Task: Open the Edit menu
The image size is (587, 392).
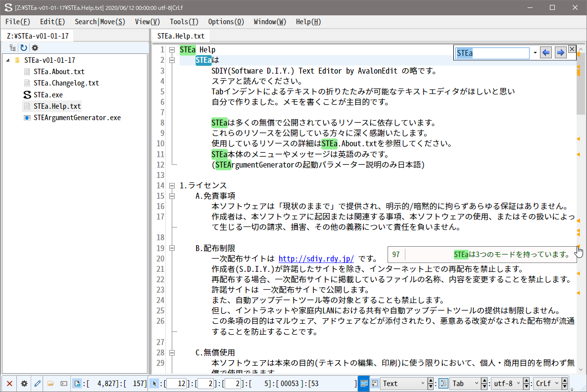Action: [52, 22]
